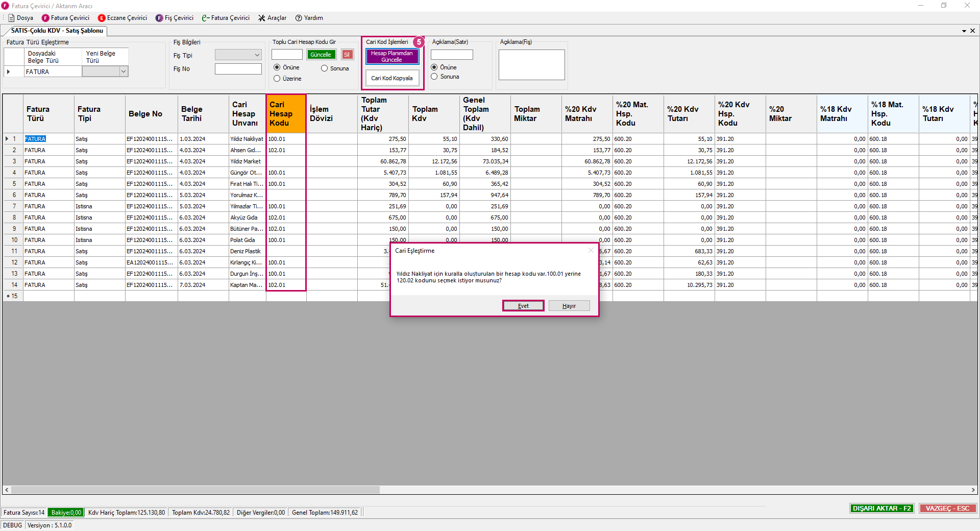Click the DEBUG status label
Viewport: 980px width, 531px height.
(12, 525)
